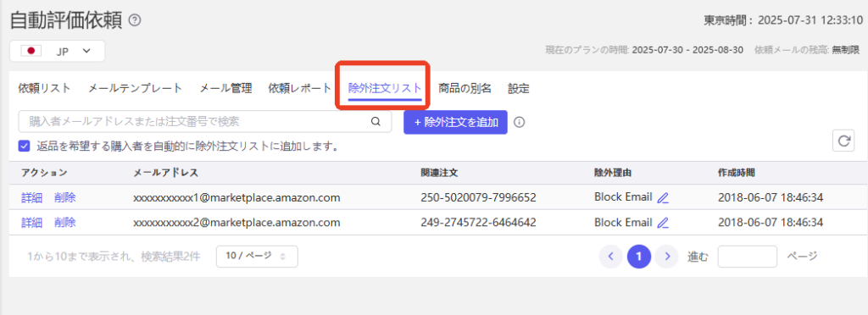Viewport: 868px width, 315px height.
Task: Open 10 / ページ page size dropdown
Action: click(257, 256)
